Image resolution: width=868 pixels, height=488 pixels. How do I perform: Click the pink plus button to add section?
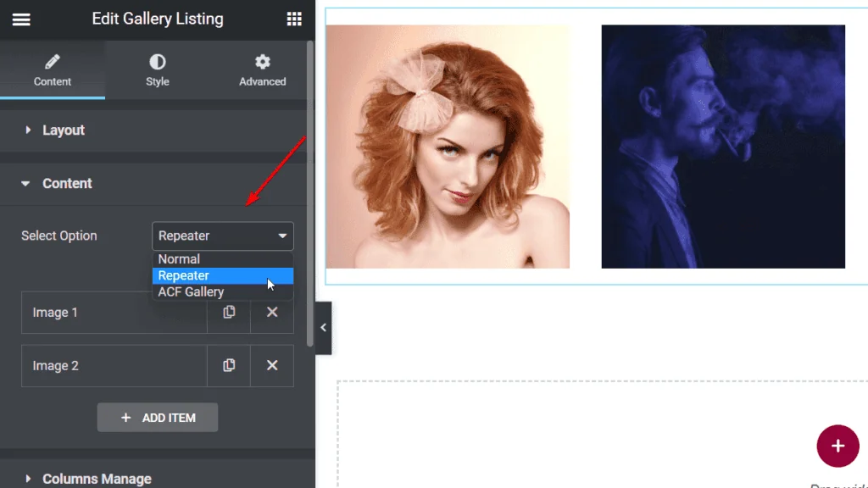837,446
